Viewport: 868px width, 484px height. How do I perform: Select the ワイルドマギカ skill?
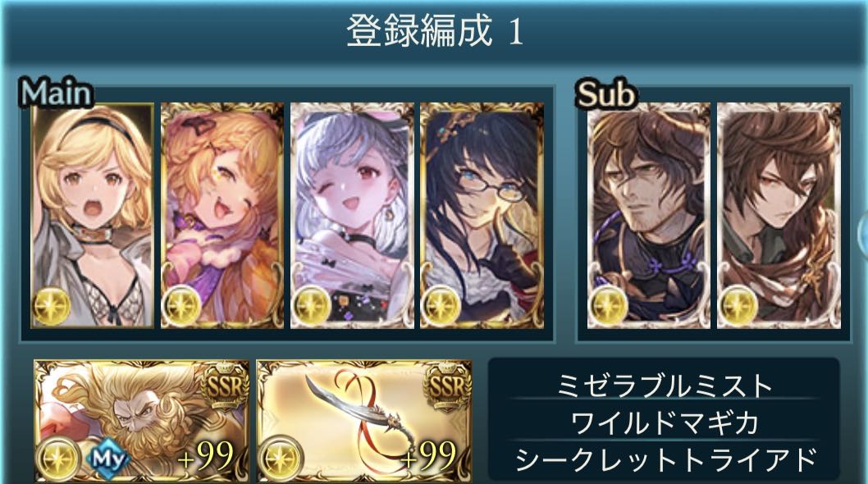click(664, 423)
